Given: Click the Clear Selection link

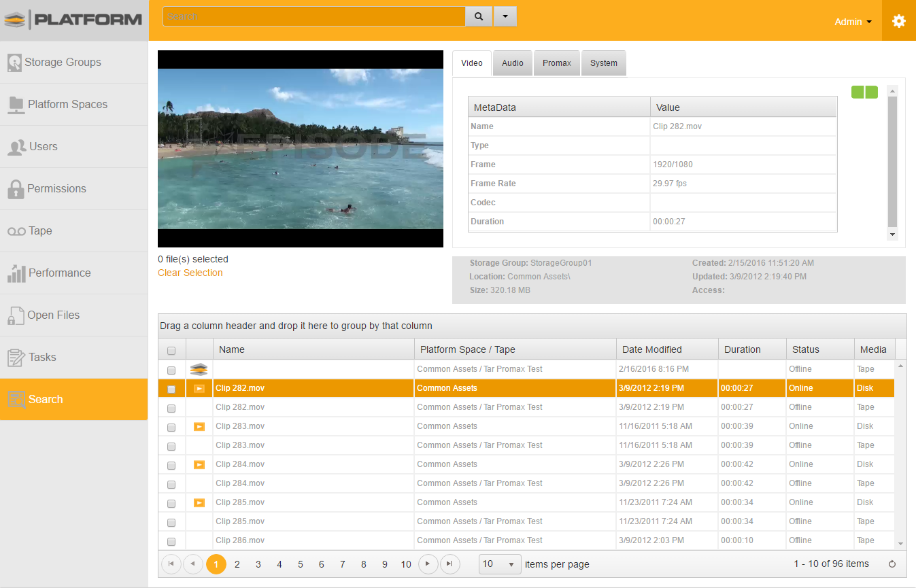Looking at the screenshot, I should pos(190,273).
